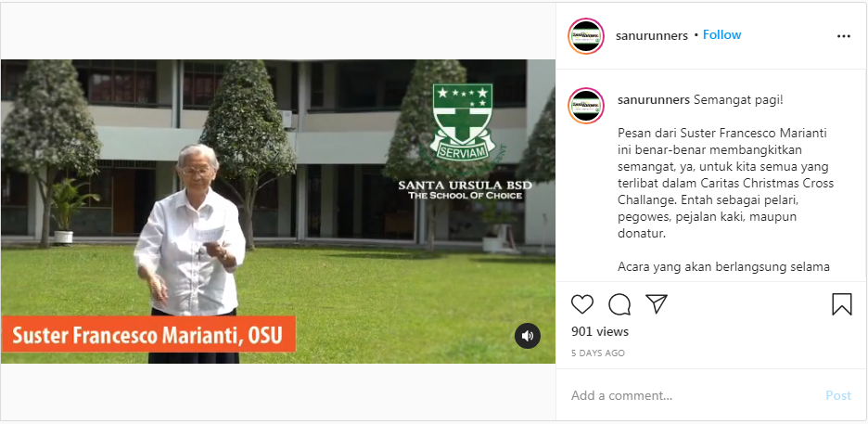This screenshot has height=424, width=868.
Task: Open sanurunners profile from header username
Action: (x=652, y=35)
